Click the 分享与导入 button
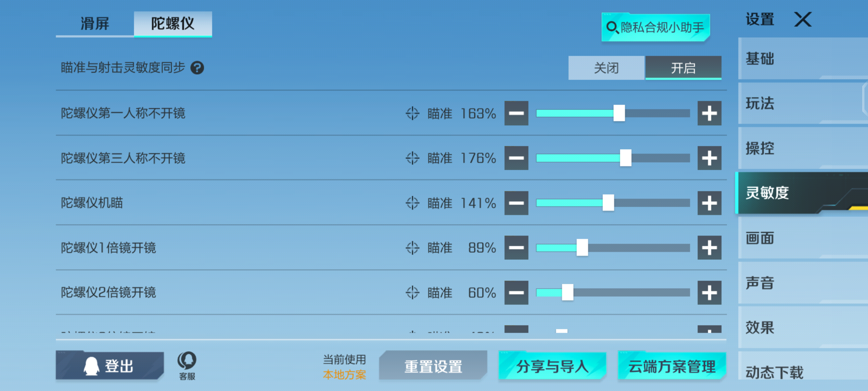The width and height of the screenshot is (868, 391). click(x=552, y=366)
